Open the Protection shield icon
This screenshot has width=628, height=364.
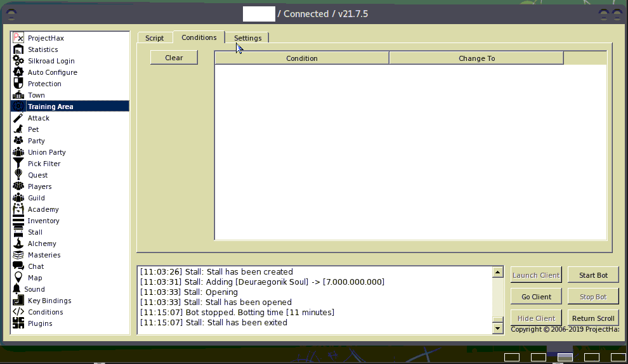[18, 84]
